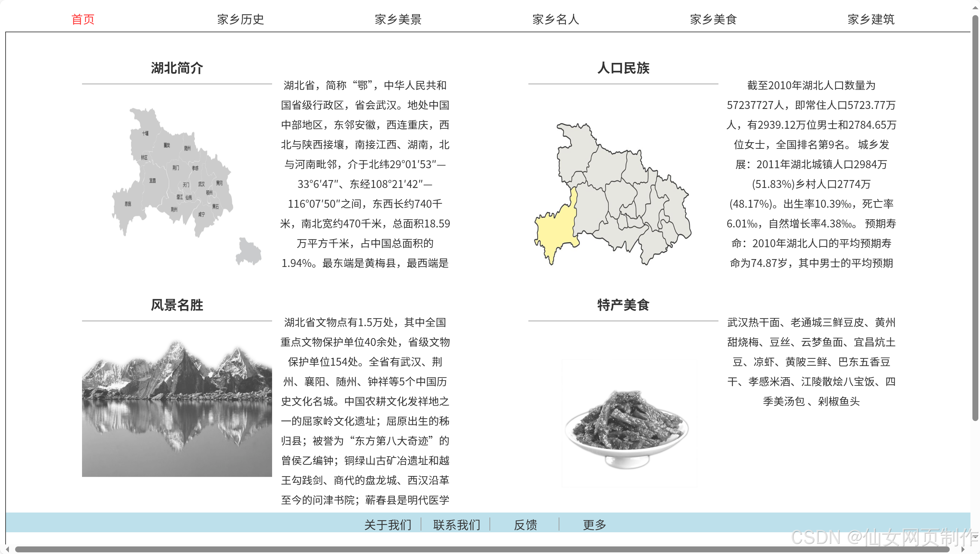
Task: Switch to the 家乡美景 tab
Action: pos(398,19)
